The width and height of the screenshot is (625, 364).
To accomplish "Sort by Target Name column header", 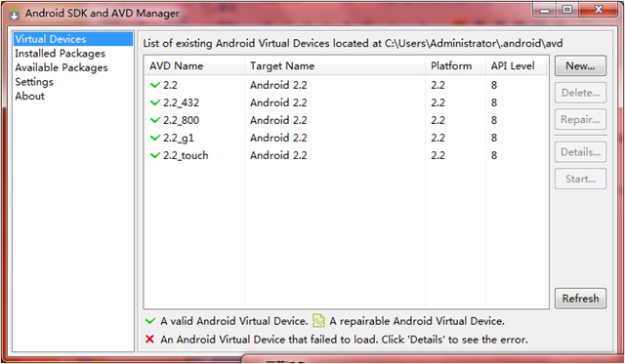I will (x=335, y=65).
